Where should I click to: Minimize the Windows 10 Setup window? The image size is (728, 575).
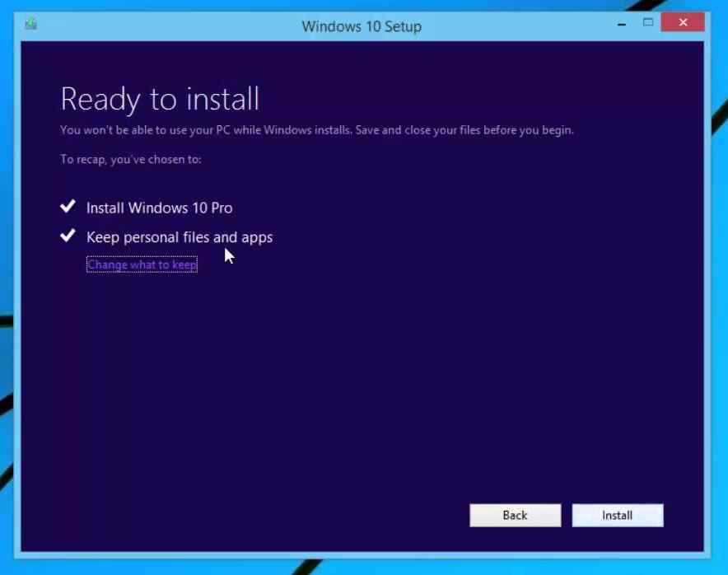point(622,23)
